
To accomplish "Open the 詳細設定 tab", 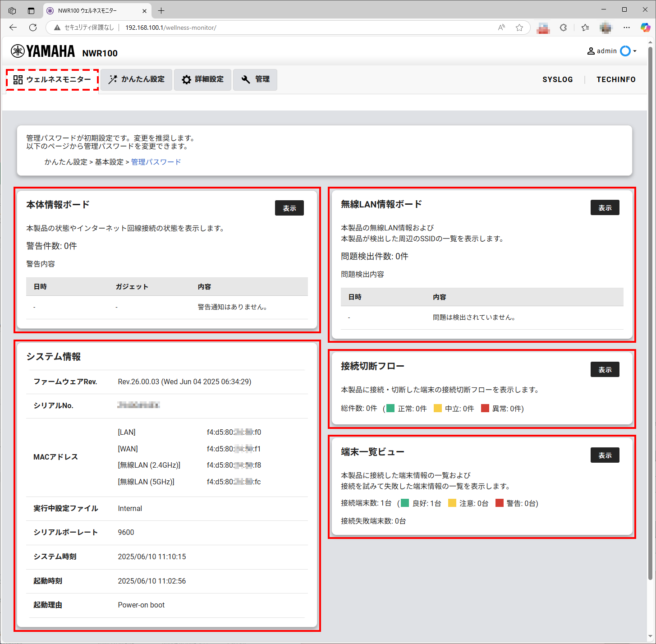I will (x=202, y=79).
